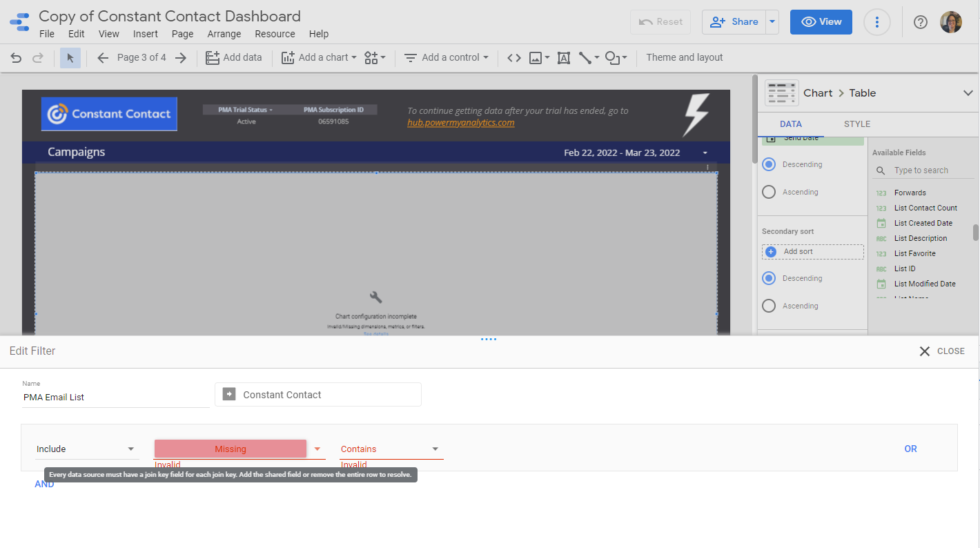
Task: Click the URL embed code icon
Action: pyautogui.click(x=513, y=58)
